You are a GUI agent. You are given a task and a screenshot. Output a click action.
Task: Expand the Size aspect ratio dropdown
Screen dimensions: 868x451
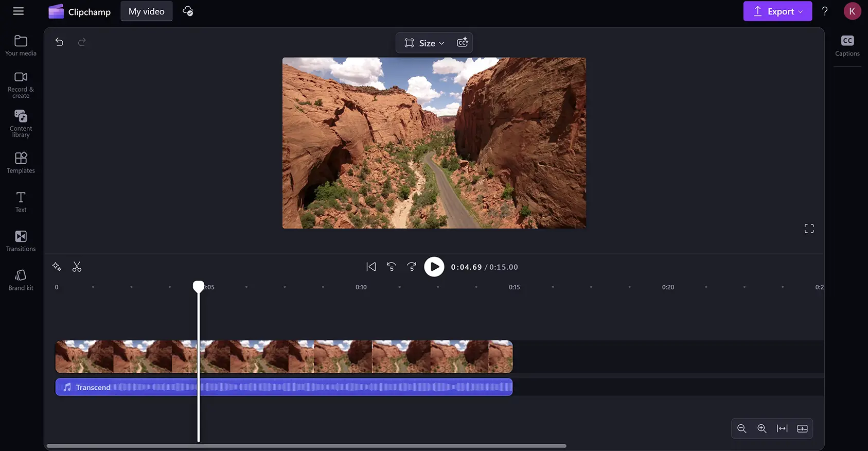[424, 43]
